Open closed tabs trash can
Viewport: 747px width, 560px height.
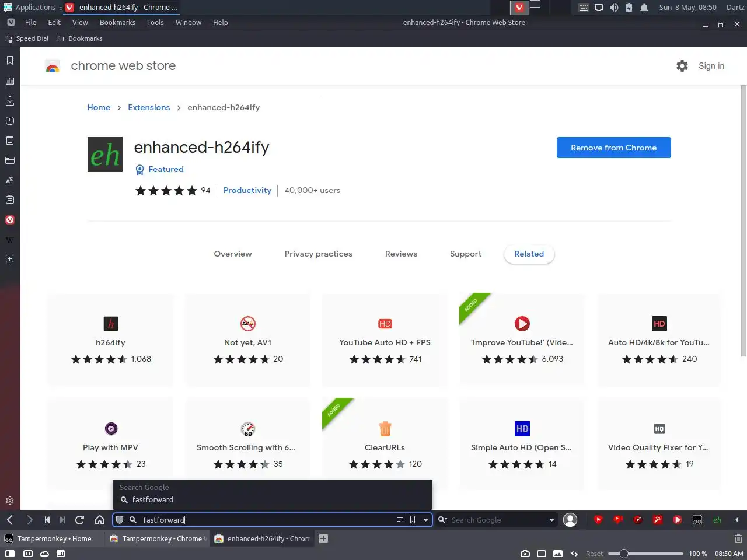click(738, 538)
